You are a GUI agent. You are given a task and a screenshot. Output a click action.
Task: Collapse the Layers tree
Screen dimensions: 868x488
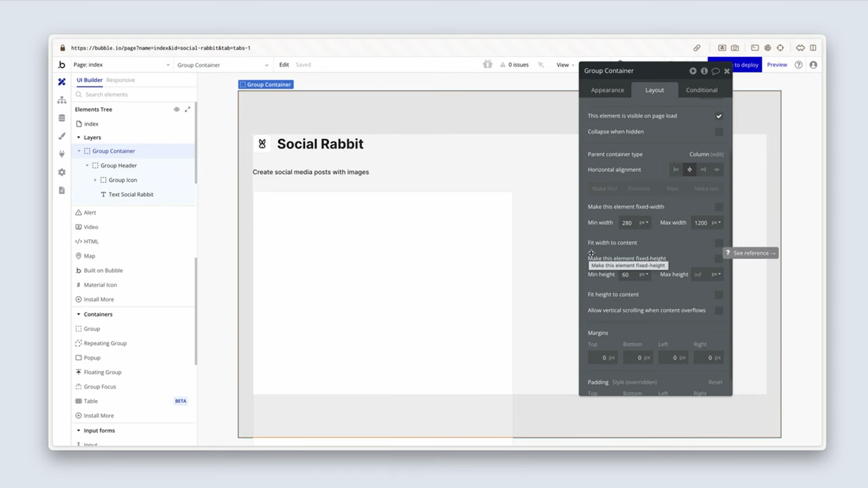(x=79, y=137)
